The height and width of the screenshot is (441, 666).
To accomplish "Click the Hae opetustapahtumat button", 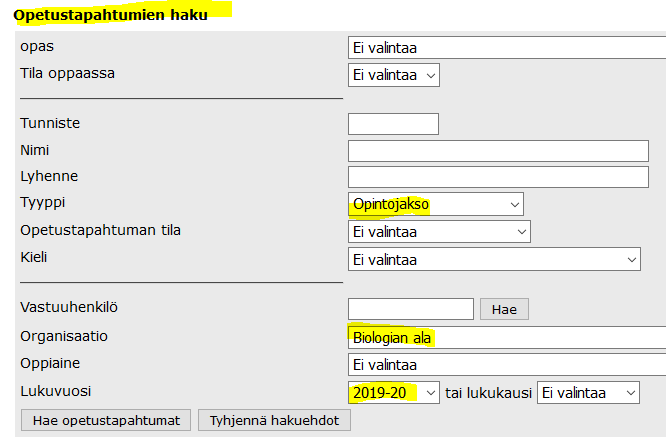I will point(106,420).
